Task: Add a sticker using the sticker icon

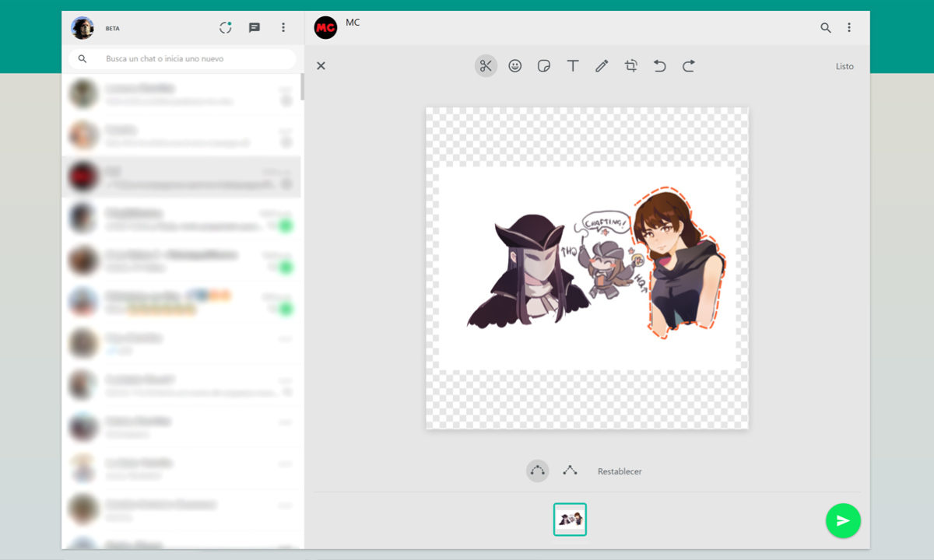Action: (544, 66)
